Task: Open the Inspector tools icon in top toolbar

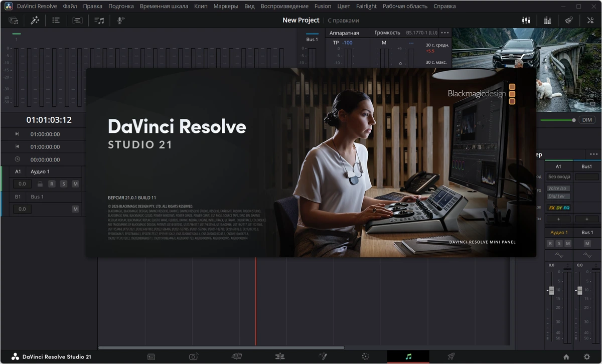Action: point(590,21)
